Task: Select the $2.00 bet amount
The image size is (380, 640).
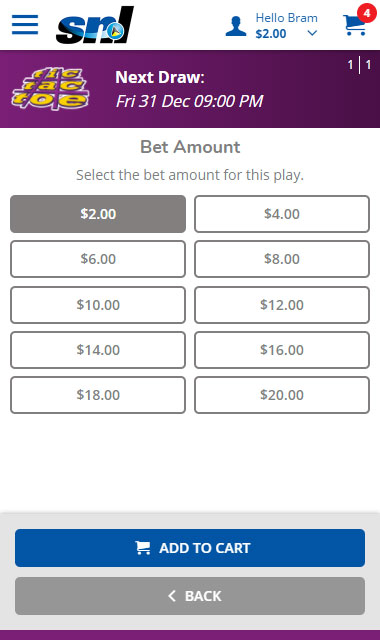Action: (x=98, y=214)
